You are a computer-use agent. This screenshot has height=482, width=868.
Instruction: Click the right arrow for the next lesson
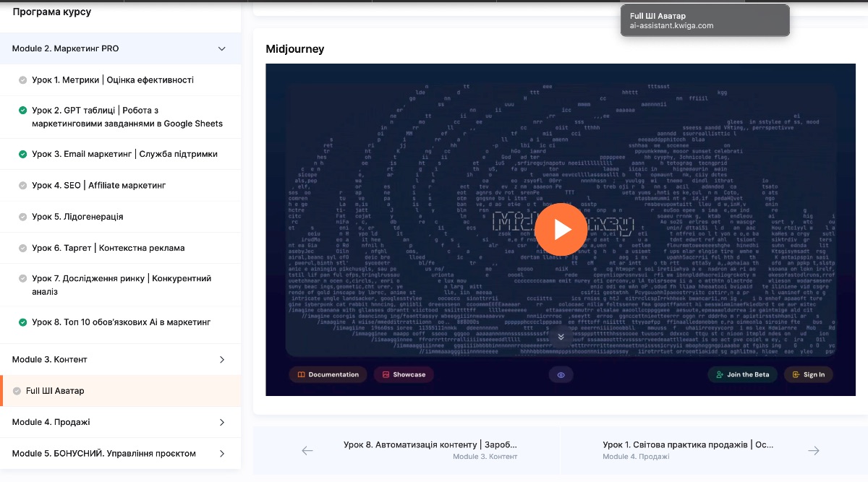tap(814, 450)
